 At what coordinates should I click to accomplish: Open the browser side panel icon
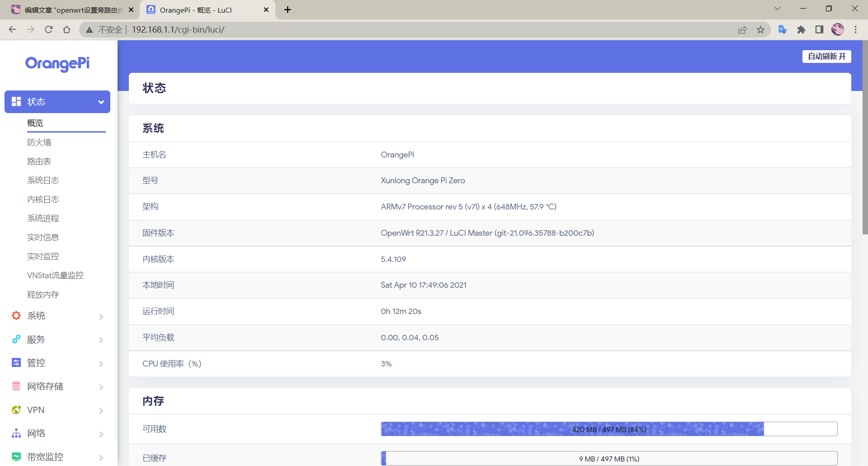coord(819,29)
